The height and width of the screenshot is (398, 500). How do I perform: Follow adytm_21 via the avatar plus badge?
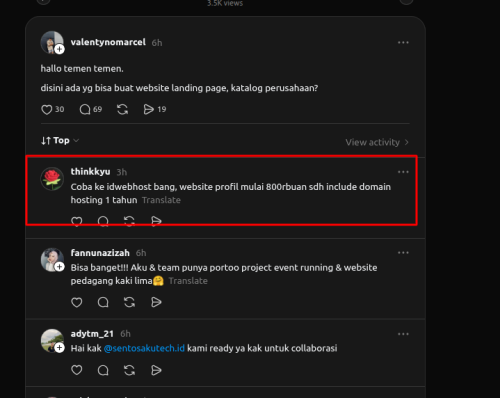click(60, 348)
